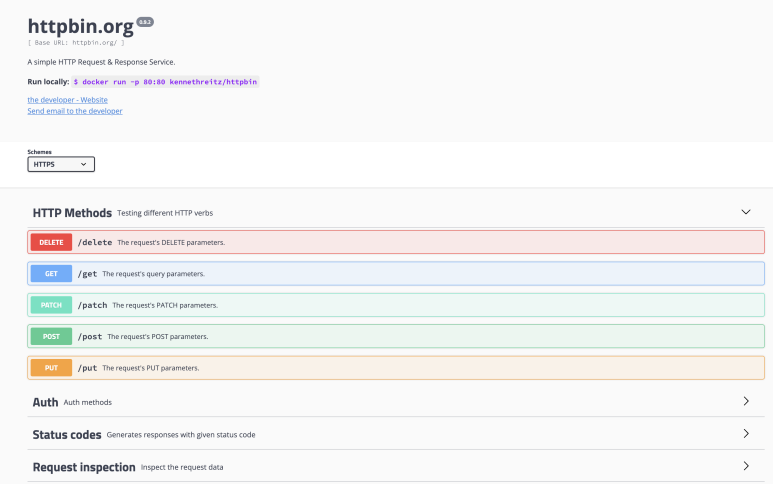Click the /delete endpoint path
Image resolution: width=773 pixels, height=484 pixels.
click(x=95, y=242)
